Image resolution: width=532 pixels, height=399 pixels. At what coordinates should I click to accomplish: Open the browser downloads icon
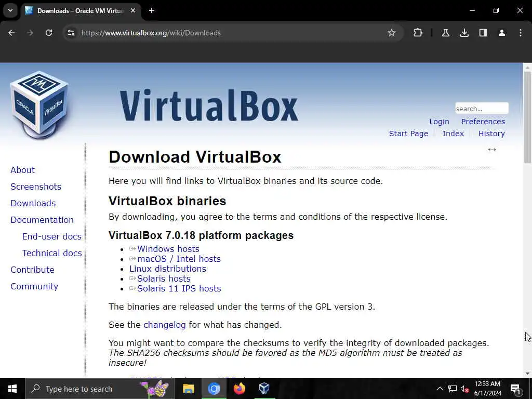464,33
